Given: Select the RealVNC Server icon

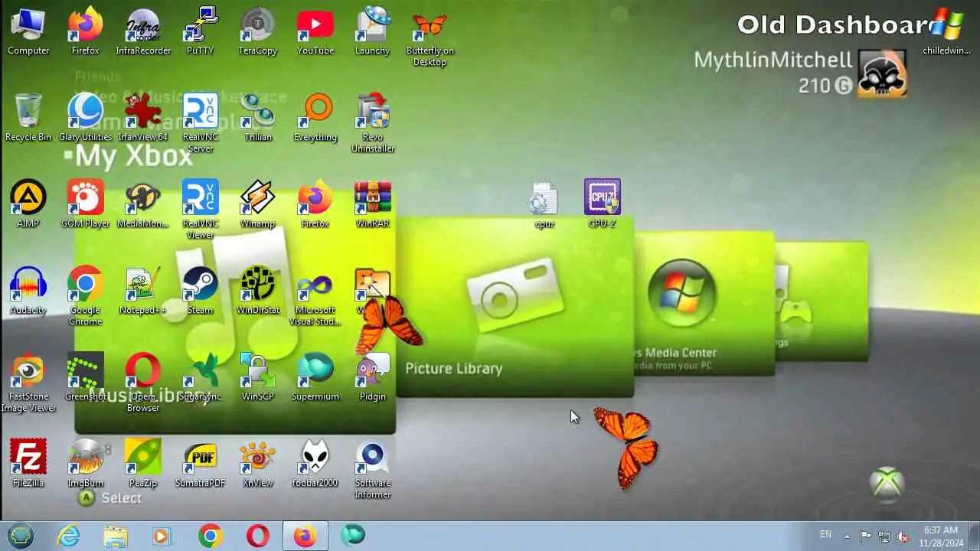Looking at the screenshot, I should (x=200, y=124).
